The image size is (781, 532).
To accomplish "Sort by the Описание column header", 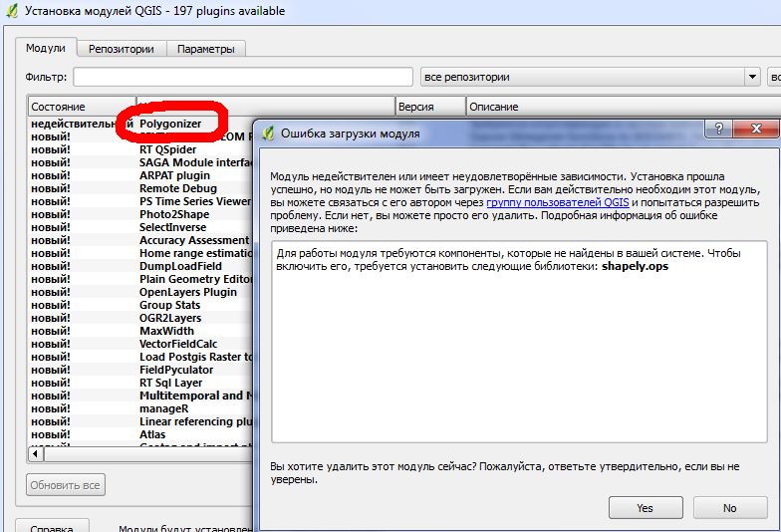I will [x=623, y=107].
